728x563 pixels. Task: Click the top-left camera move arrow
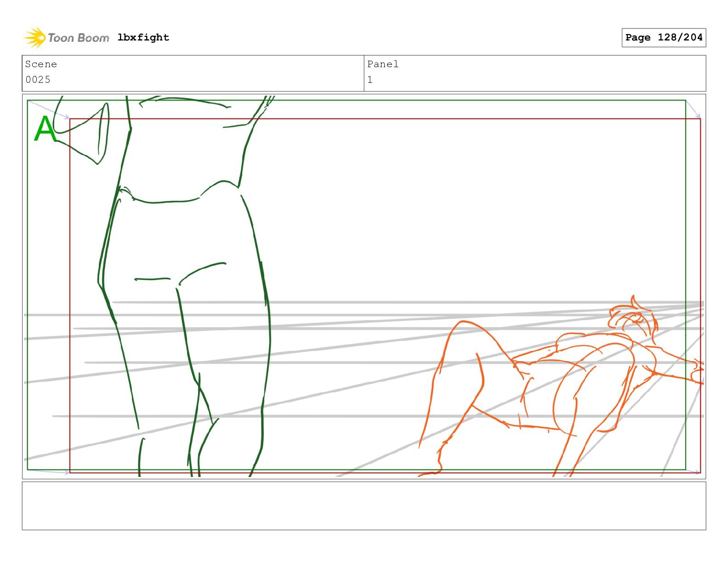point(48,109)
